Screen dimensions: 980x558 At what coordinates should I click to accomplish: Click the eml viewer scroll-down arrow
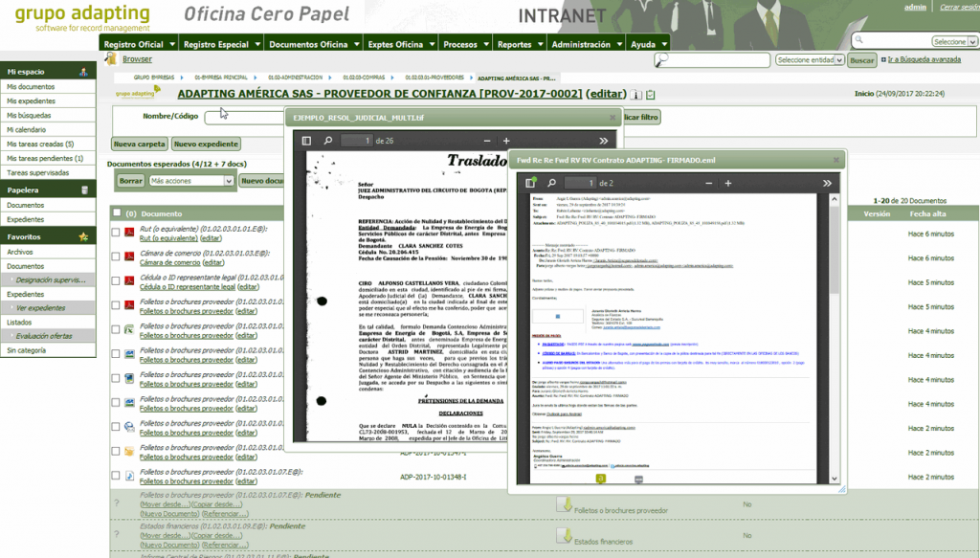(x=835, y=479)
